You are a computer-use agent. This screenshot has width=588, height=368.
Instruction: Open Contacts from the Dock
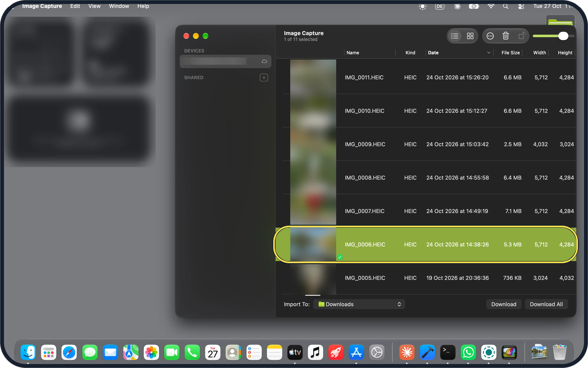point(233,352)
